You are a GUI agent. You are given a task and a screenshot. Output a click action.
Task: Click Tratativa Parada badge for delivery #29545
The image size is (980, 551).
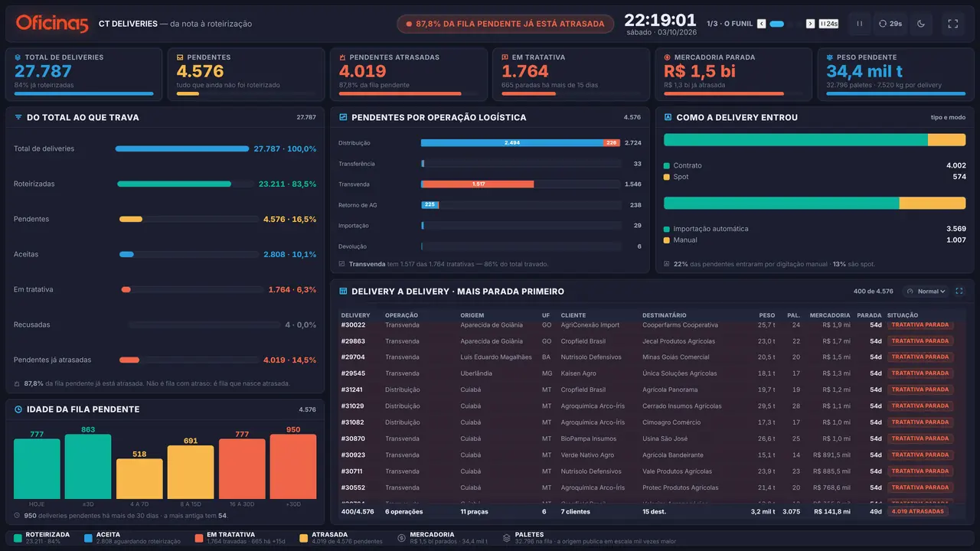pyautogui.click(x=920, y=373)
